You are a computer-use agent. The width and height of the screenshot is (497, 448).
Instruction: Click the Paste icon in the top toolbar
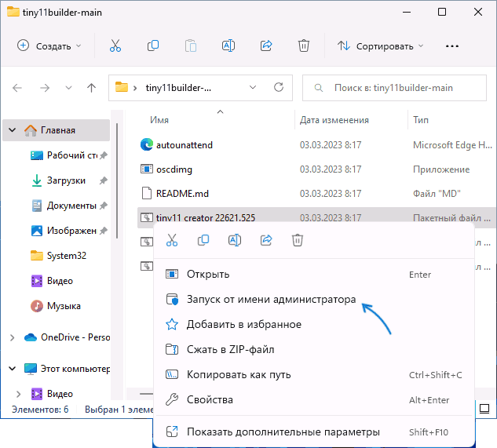point(191,46)
